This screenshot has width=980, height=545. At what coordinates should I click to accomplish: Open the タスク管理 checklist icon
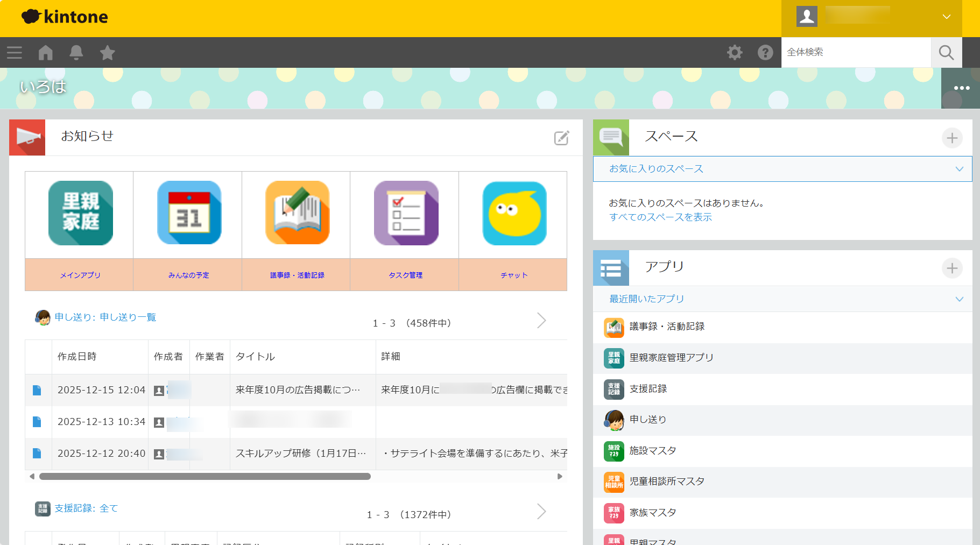click(406, 214)
